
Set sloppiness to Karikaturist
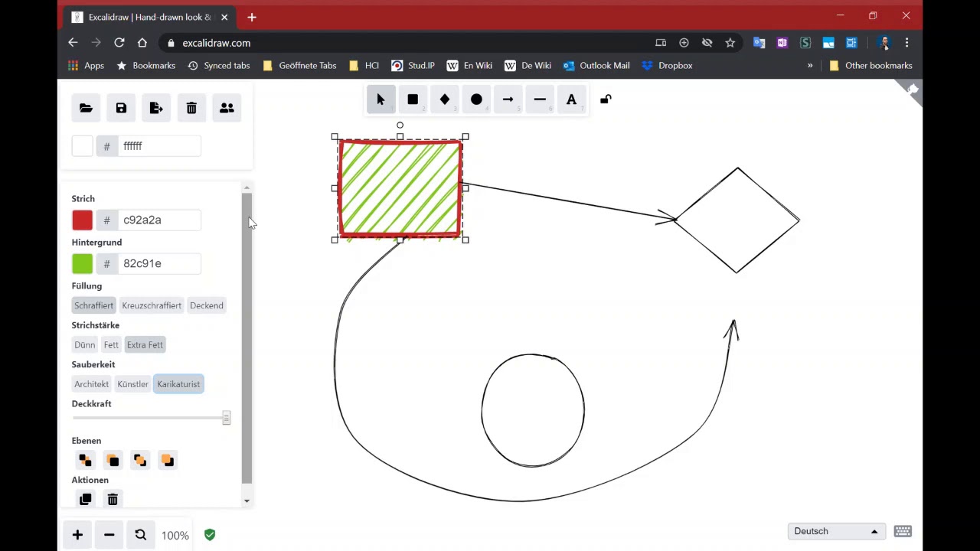pyautogui.click(x=178, y=384)
